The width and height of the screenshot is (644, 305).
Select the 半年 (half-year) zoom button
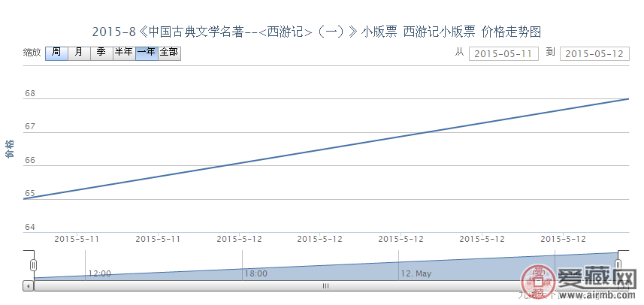coord(125,53)
